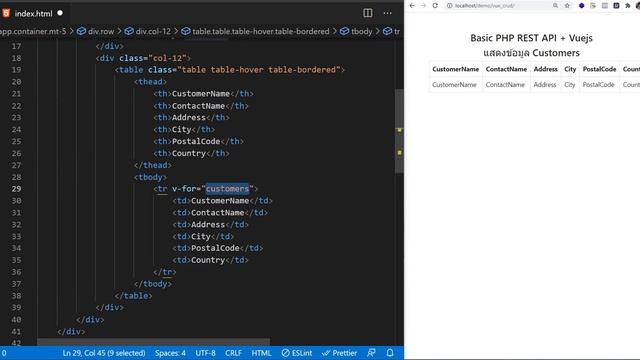The height and width of the screenshot is (360, 640).
Task: Click the horizontal scrollbar at editor bottom
Action: [x=153, y=341]
